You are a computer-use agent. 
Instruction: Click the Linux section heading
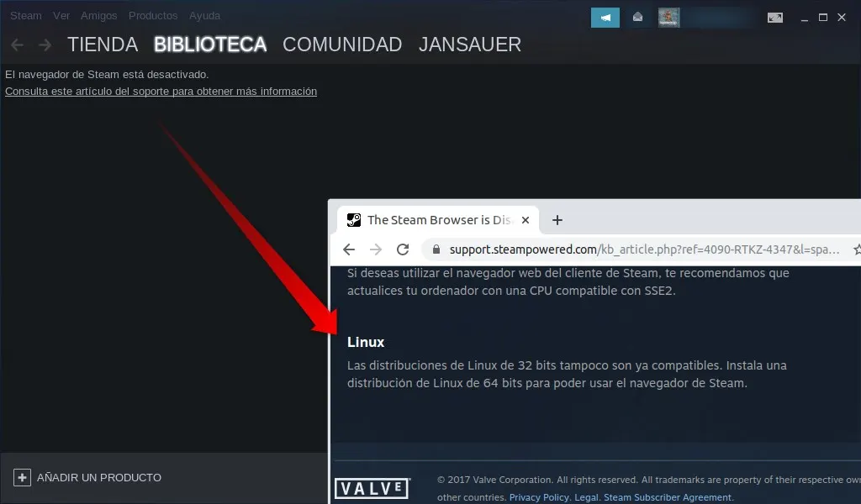(366, 342)
